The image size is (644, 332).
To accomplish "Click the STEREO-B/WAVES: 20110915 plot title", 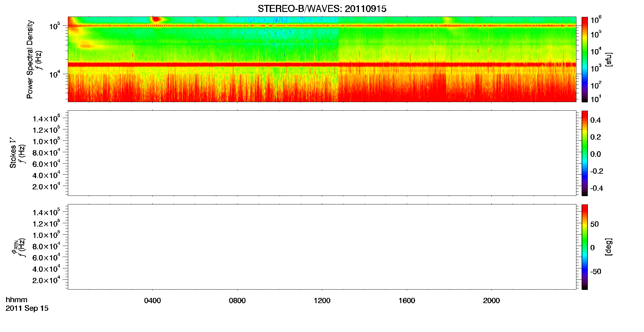I will pyautogui.click(x=322, y=9).
